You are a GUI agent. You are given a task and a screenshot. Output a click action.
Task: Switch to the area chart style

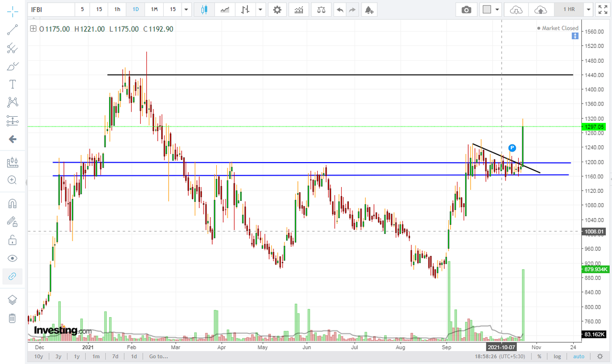tap(225, 9)
